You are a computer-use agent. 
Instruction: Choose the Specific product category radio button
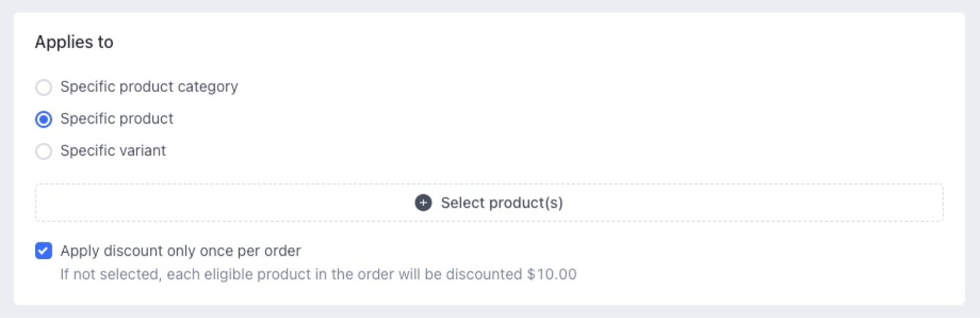(x=44, y=87)
